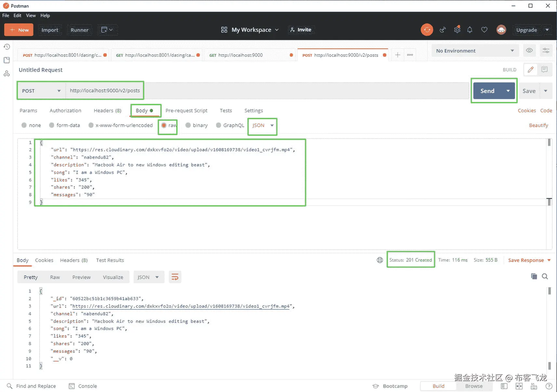Image resolution: width=557 pixels, height=392 pixels.
Task: Open Find and Replace in status bar
Action: click(32, 386)
